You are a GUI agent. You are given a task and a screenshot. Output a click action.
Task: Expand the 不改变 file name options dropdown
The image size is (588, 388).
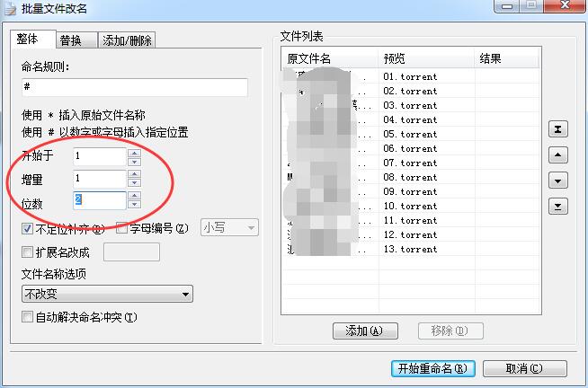point(107,294)
